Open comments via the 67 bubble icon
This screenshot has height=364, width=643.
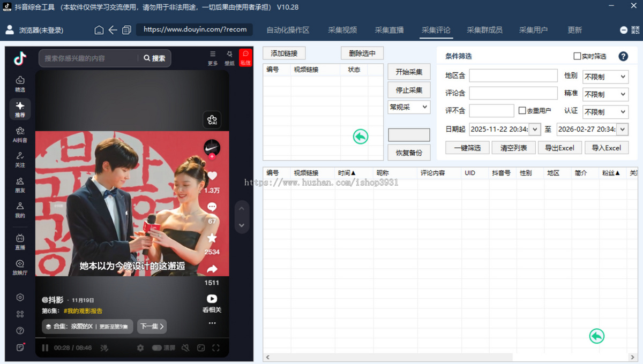click(212, 207)
